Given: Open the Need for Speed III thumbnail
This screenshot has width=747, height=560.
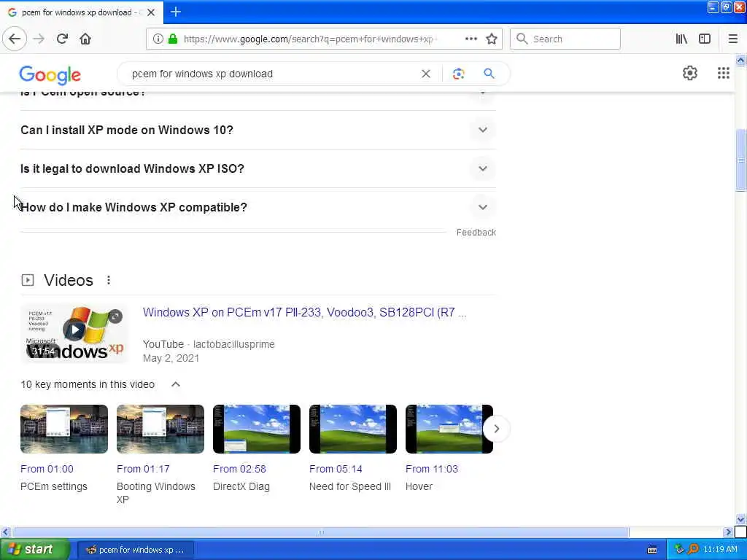Looking at the screenshot, I should pyautogui.click(x=353, y=429).
